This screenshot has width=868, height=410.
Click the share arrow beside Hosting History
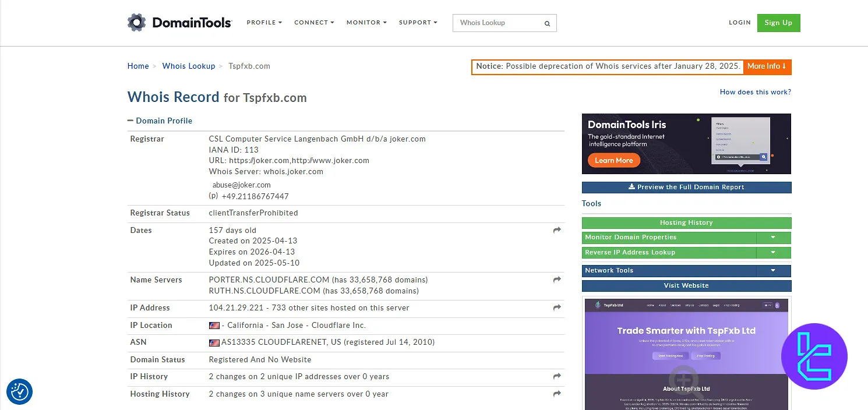point(556,394)
